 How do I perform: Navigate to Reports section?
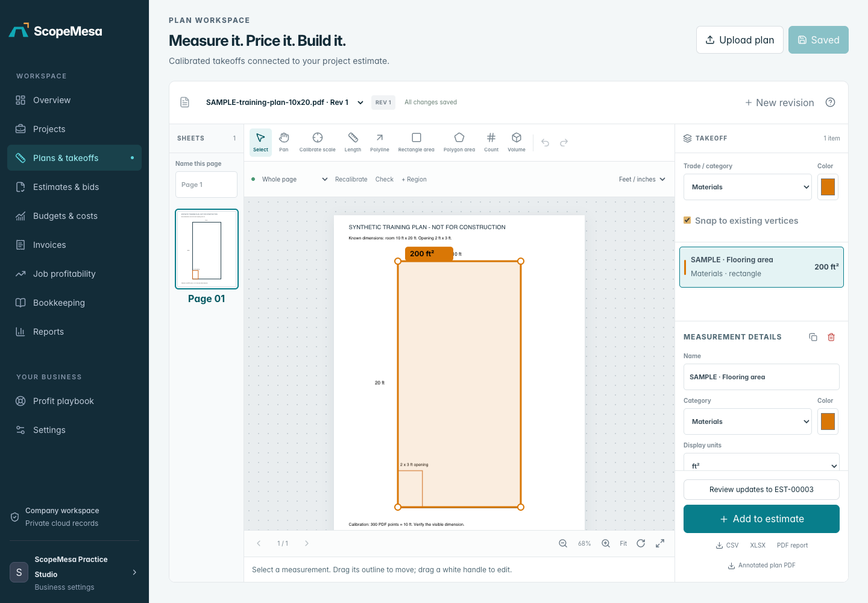(74, 332)
